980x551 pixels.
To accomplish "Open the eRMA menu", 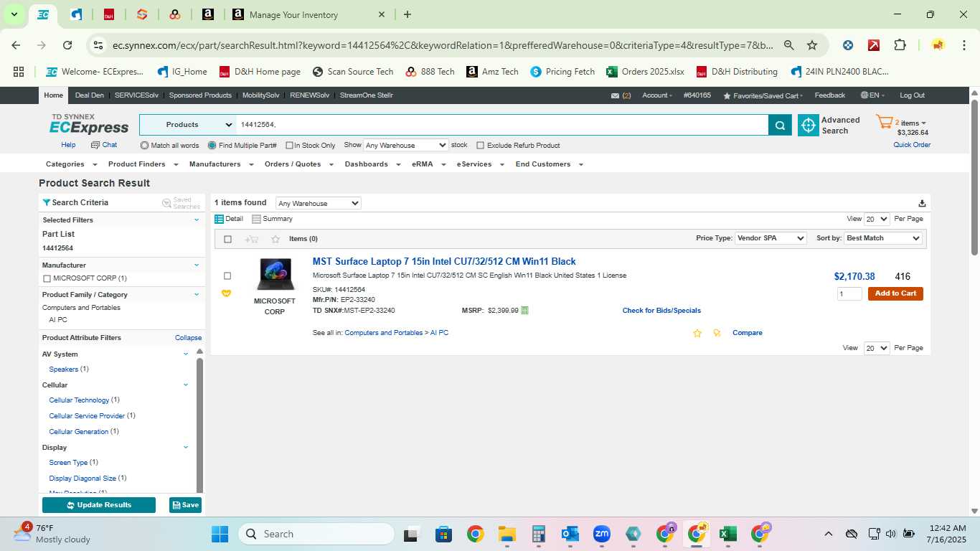I will coord(428,164).
